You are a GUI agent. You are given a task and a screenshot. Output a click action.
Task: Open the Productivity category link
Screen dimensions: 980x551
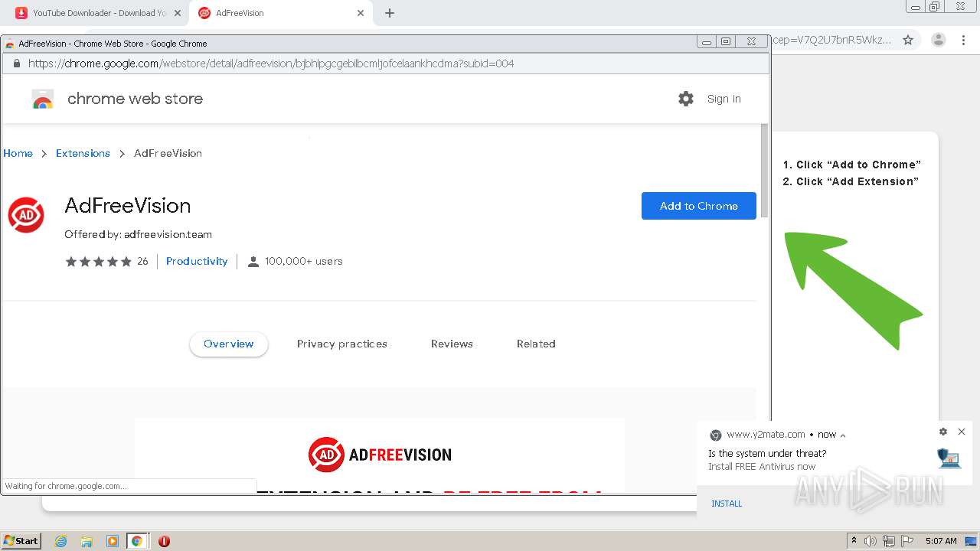pos(197,261)
